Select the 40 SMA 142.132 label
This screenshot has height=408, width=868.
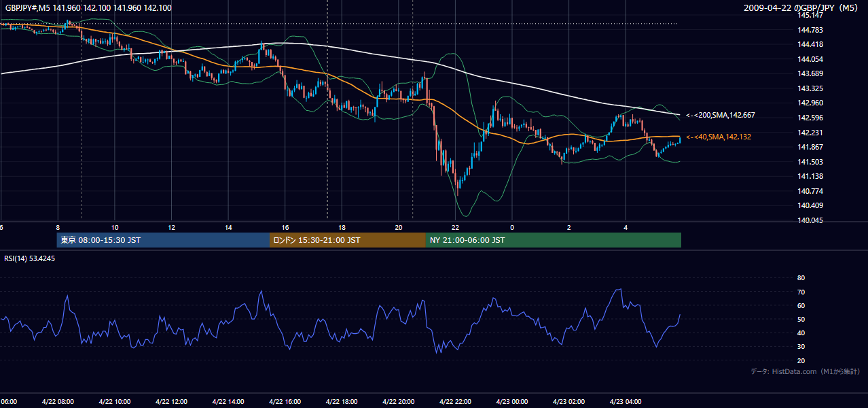click(x=719, y=137)
